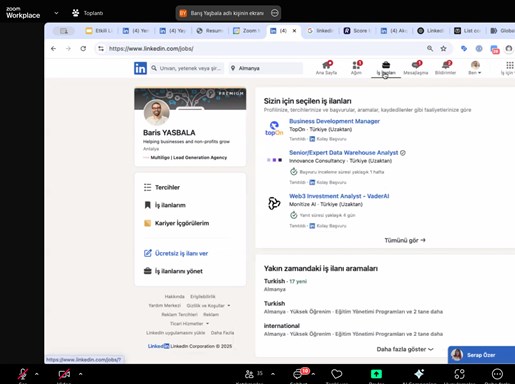Switch to Zoom browser tab
Image resolution: width=515 pixels, height=384 pixels.
[x=247, y=31]
